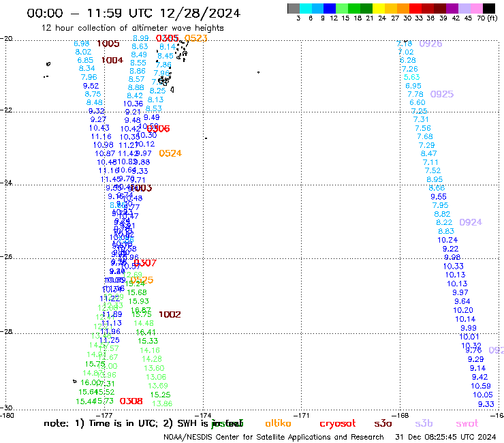Click the light green value 13.06
This screenshot has width=504, height=443.
click(x=156, y=377)
